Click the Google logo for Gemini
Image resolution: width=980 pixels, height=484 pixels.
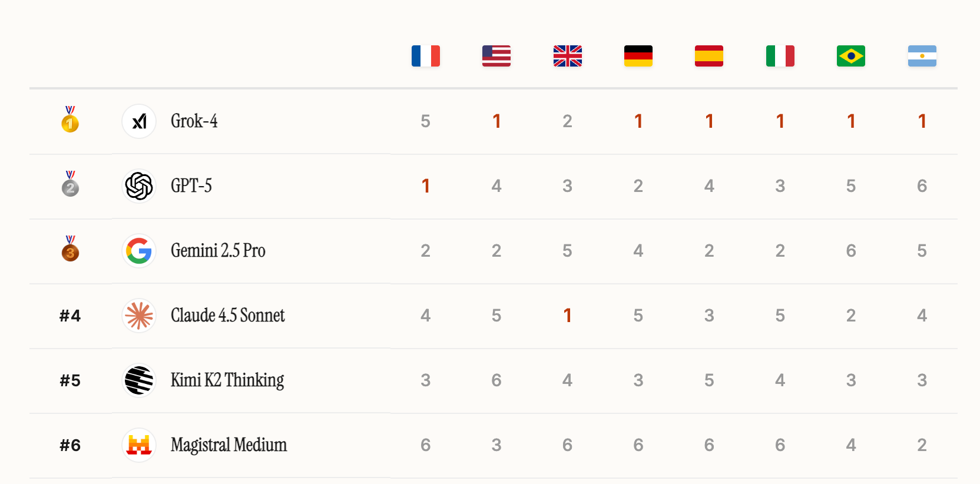139,251
